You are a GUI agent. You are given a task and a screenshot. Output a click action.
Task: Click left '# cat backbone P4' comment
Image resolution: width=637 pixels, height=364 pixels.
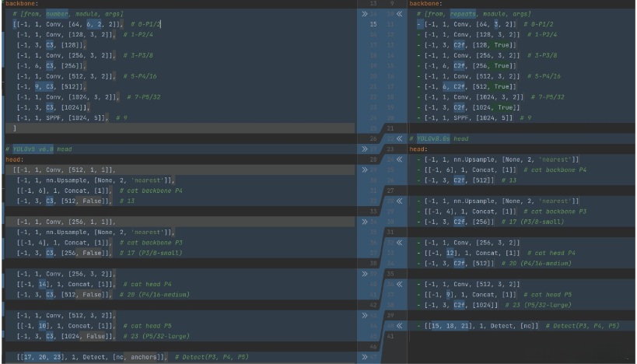point(151,191)
